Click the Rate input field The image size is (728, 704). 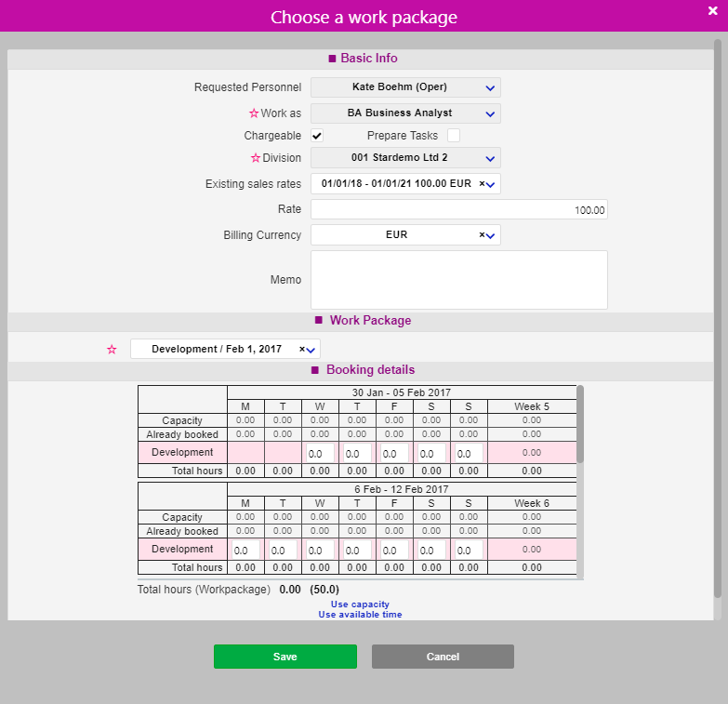pos(458,209)
